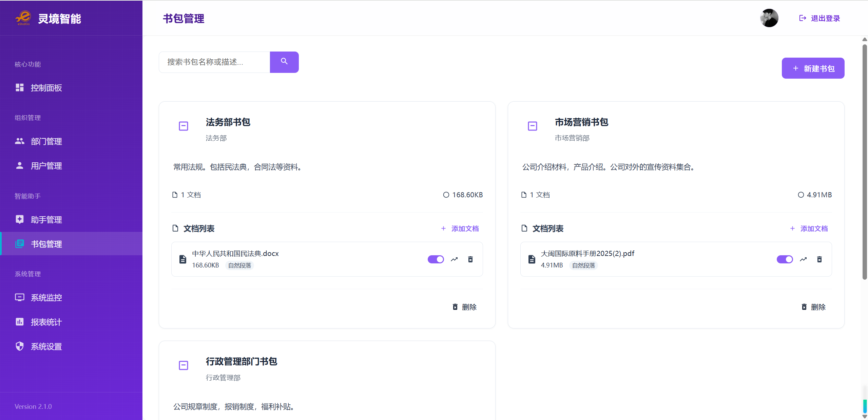Open 部门管理 sidebar entry
Image resolution: width=868 pixels, height=420 pixels.
coord(46,141)
